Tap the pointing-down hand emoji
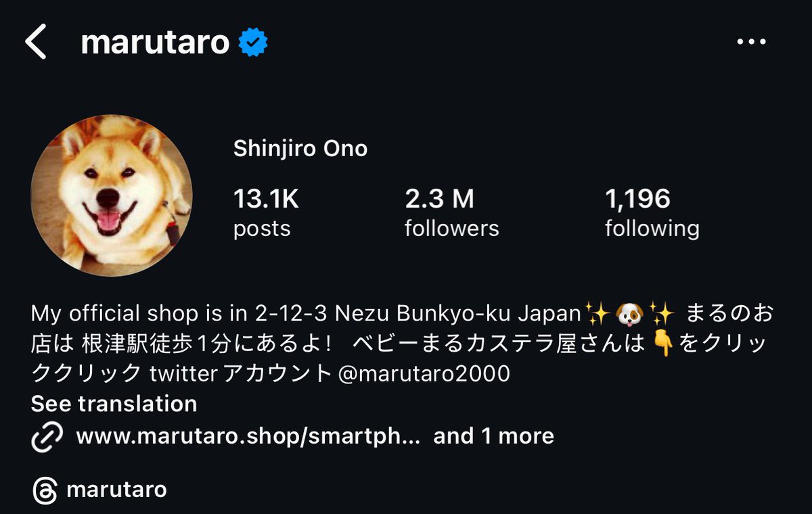 [662, 344]
